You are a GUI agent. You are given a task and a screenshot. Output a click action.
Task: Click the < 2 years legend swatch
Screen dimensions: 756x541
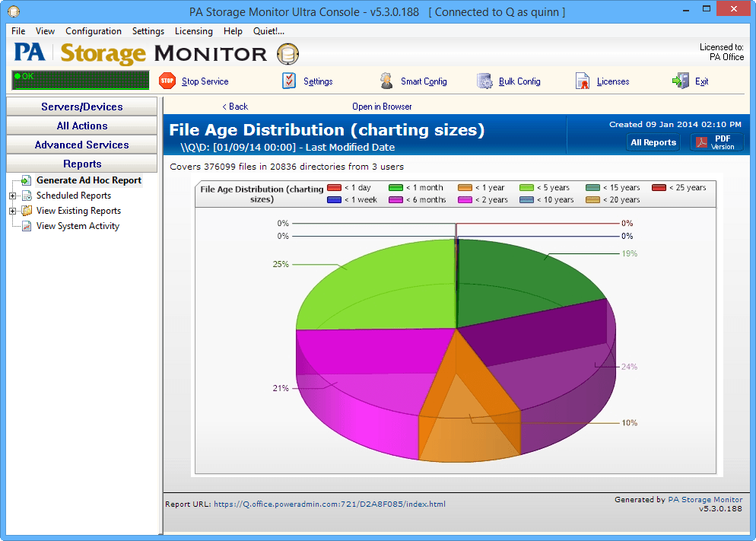465,199
